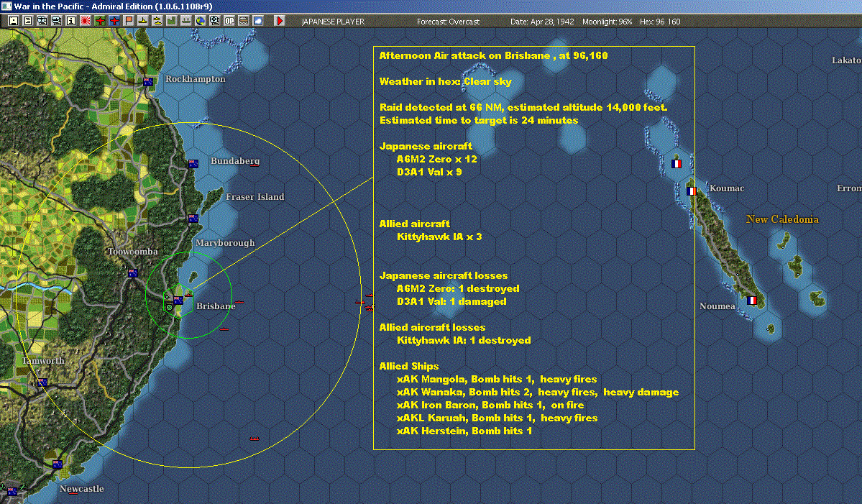
Task: Click the 'xAK Herstein' line
Action: (464, 431)
